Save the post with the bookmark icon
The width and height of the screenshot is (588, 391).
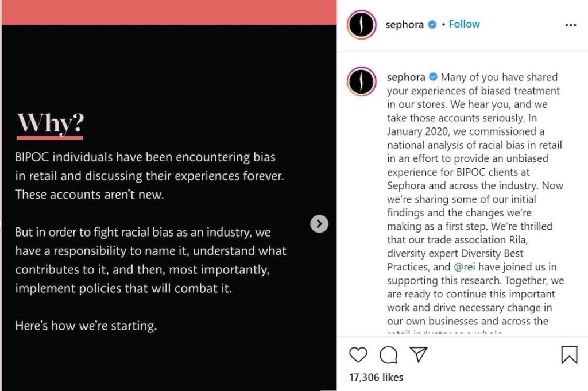tap(569, 355)
